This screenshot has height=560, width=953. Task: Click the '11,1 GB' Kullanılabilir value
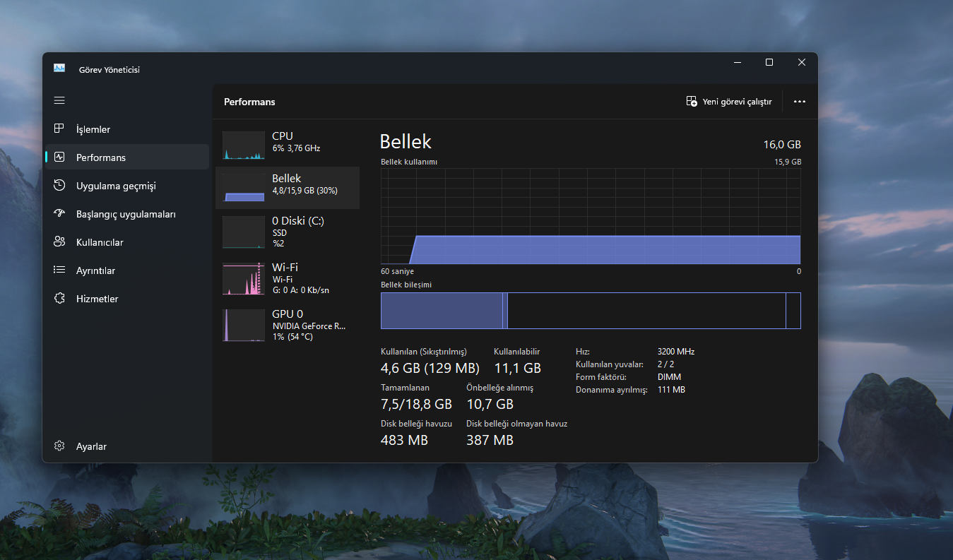click(x=517, y=368)
